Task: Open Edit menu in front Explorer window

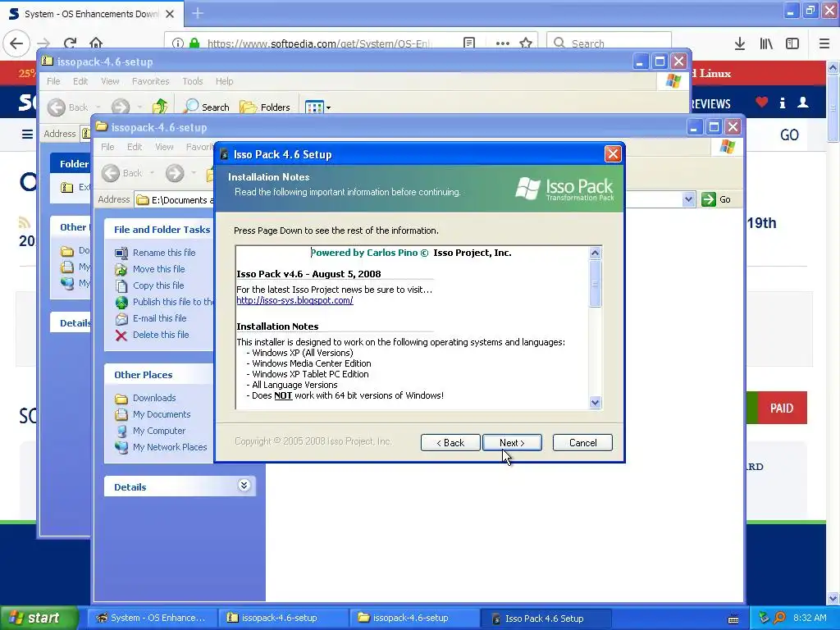Action: point(135,147)
